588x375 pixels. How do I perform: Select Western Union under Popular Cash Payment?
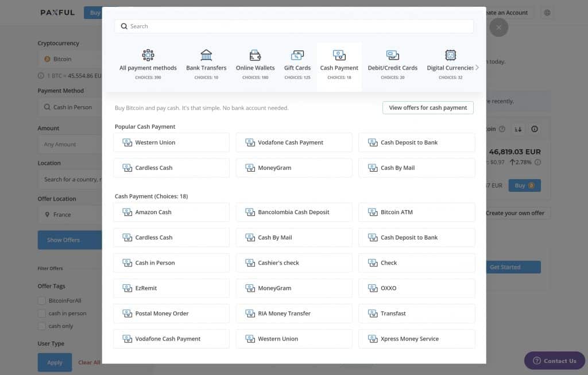click(171, 142)
